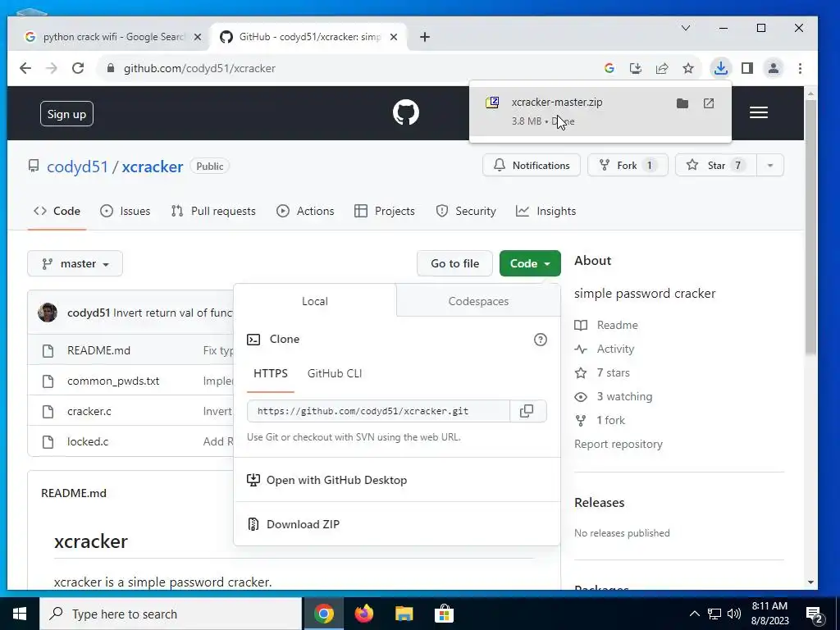This screenshot has height=630, width=840.
Task: Click the page vertical scrollbar thumb
Action: click(810, 226)
